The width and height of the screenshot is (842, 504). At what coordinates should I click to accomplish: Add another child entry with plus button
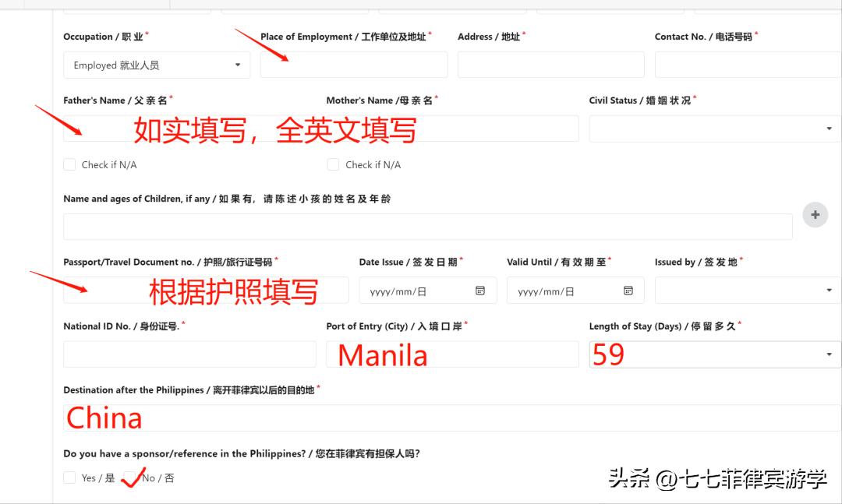click(815, 215)
